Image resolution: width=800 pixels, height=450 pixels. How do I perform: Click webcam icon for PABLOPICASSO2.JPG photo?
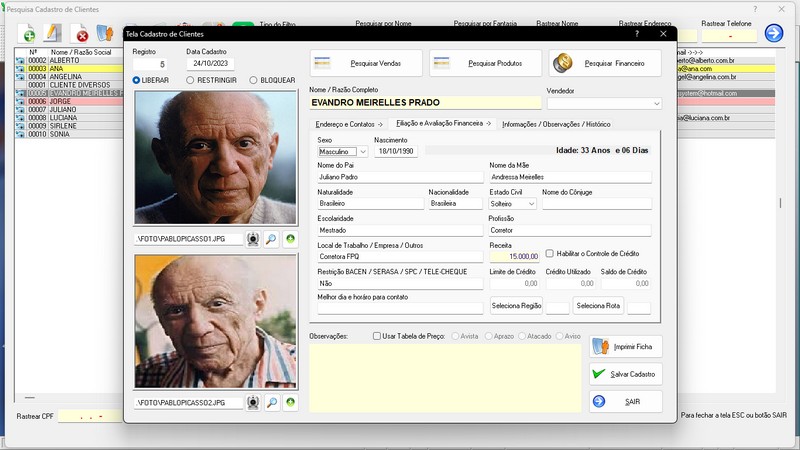point(254,402)
